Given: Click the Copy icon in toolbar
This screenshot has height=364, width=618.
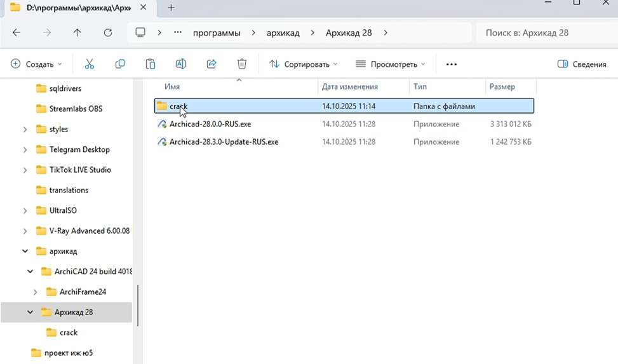Looking at the screenshot, I should tap(120, 64).
